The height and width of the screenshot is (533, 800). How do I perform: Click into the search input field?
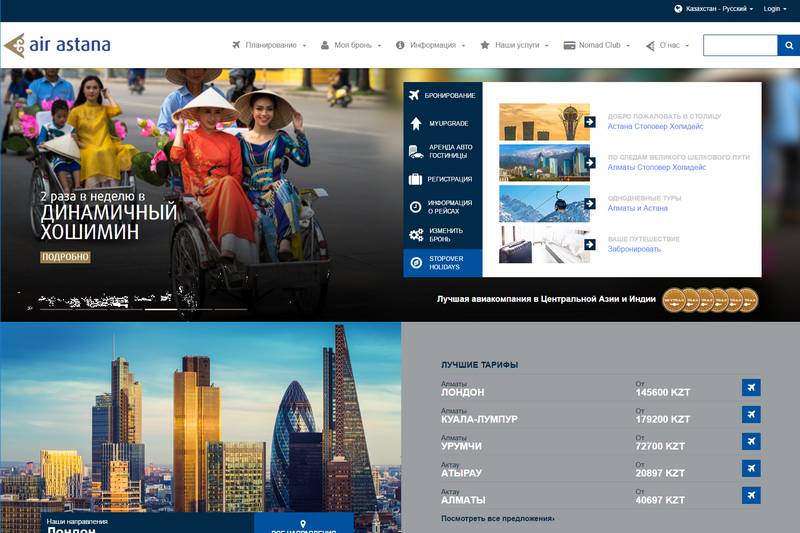(x=740, y=45)
